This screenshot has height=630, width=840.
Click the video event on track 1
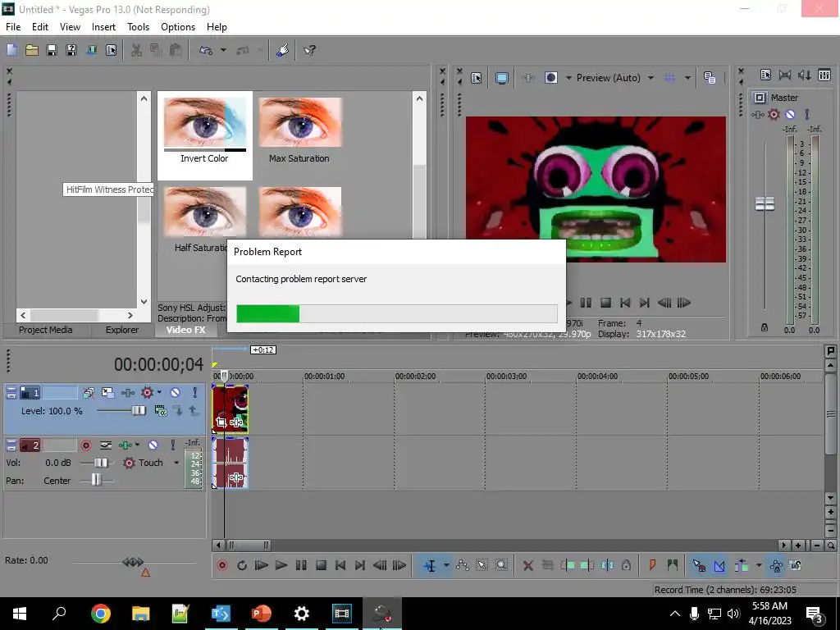coord(231,409)
